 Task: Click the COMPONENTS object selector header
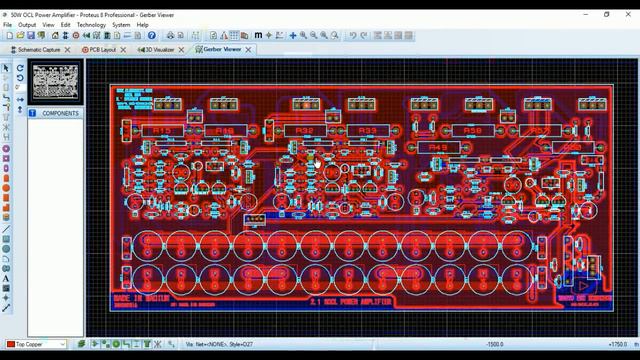[56, 113]
